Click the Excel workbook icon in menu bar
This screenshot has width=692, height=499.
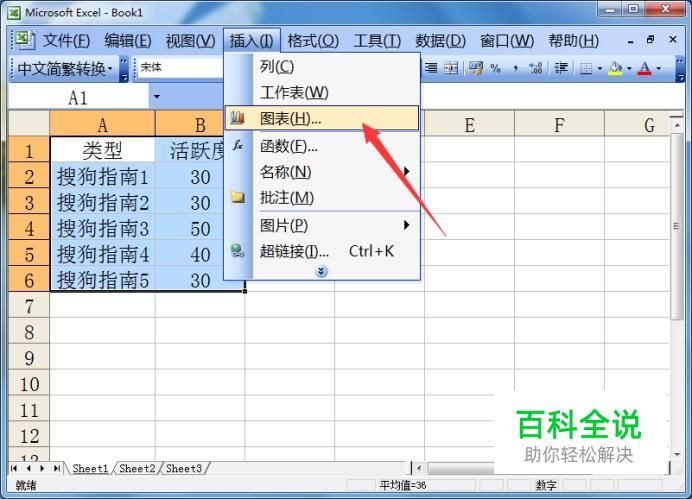tap(24, 40)
